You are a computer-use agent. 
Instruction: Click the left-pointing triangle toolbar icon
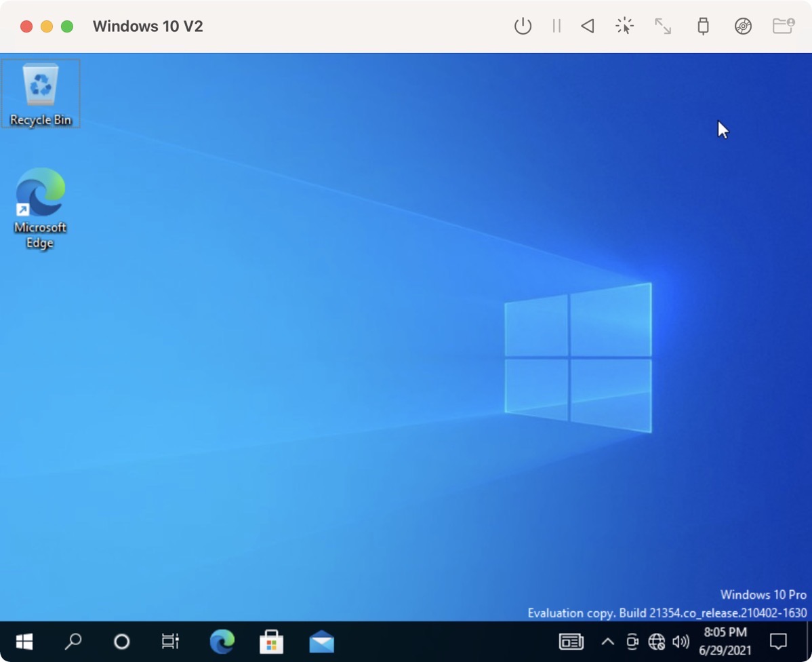click(x=588, y=26)
